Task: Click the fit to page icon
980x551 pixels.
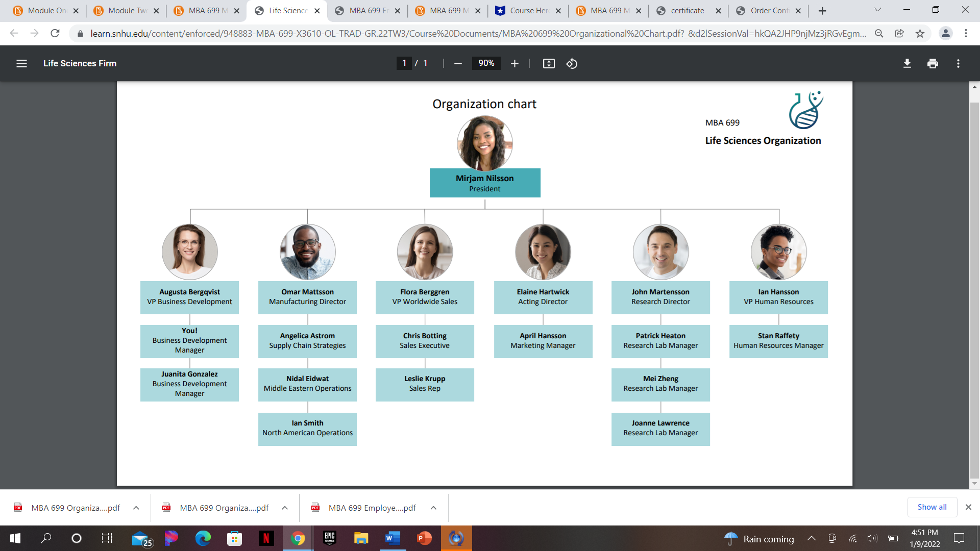Action: [x=549, y=63]
